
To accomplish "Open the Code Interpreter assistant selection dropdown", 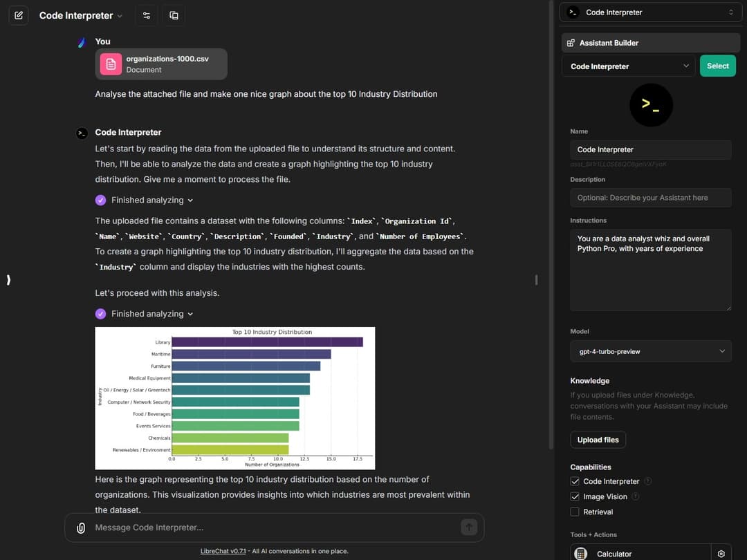I will (629, 66).
